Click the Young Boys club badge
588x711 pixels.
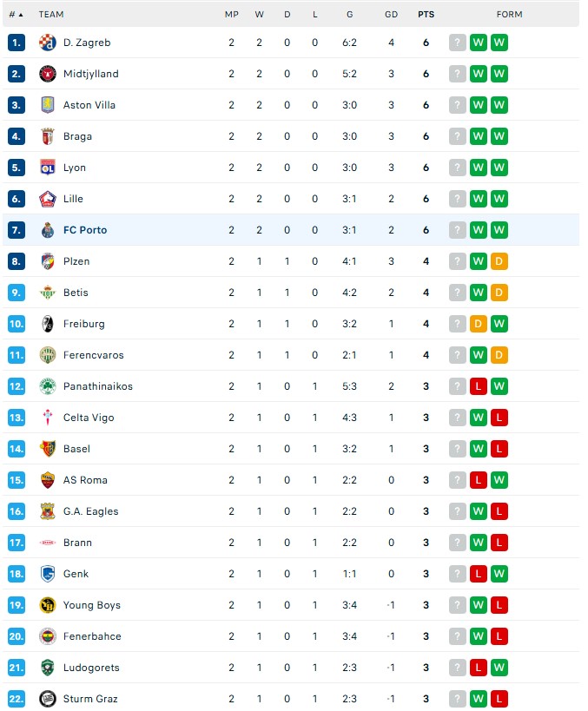click(48, 605)
